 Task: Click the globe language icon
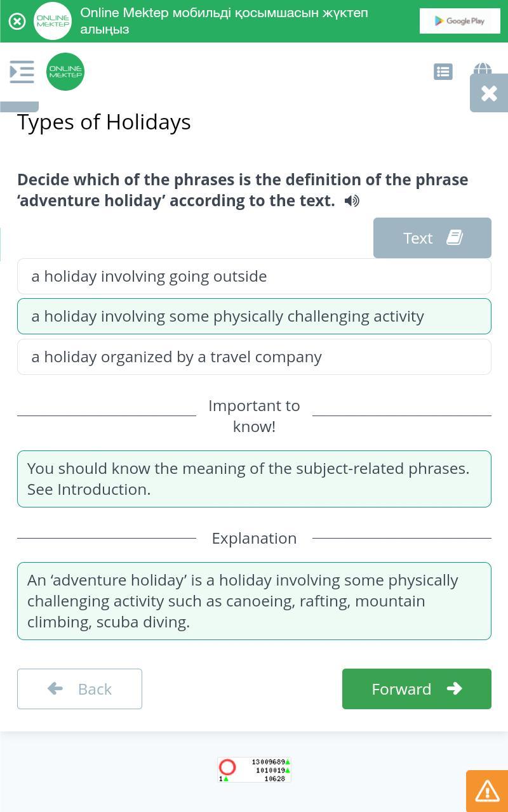pos(482,69)
